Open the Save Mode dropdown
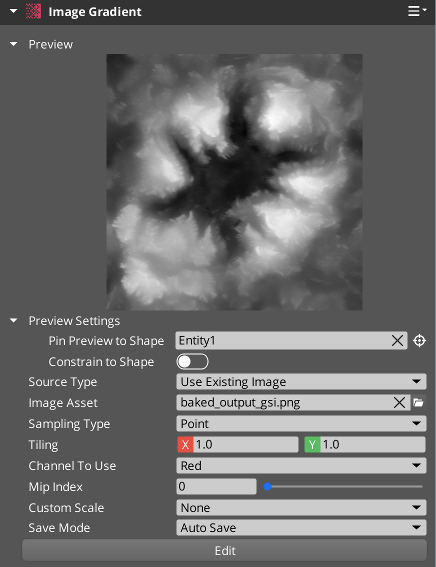The width and height of the screenshot is (436, 567). 301,528
